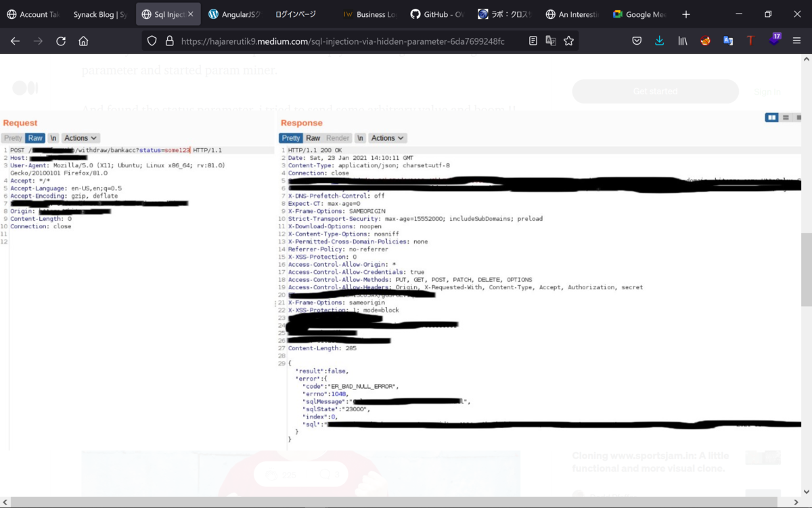Click the Access-Control-Allow-Methods header line
The height and width of the screenshot is (508, 812).
(410, 280)
